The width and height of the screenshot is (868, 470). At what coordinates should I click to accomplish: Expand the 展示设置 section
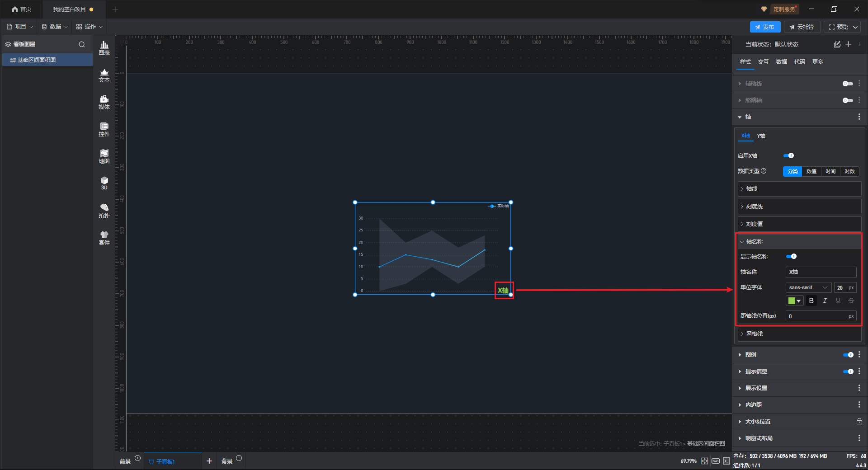tap(800, 388)
